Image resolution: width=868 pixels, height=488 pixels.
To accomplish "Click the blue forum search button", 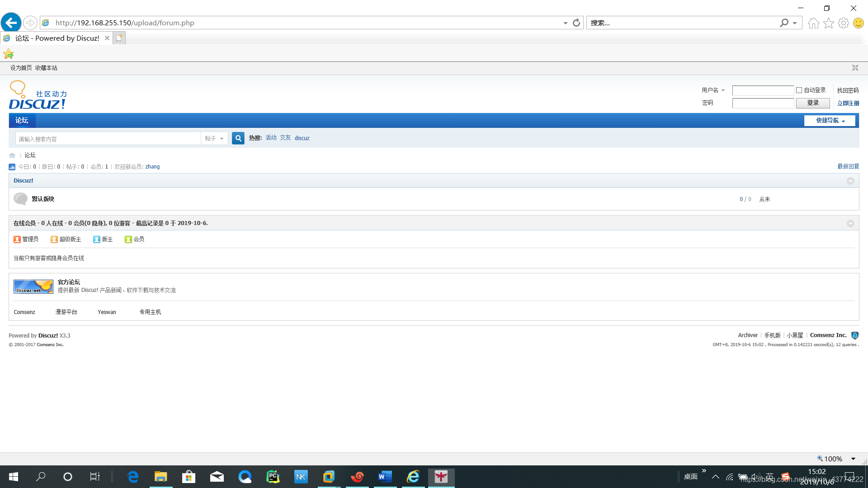I will (238, 138).
